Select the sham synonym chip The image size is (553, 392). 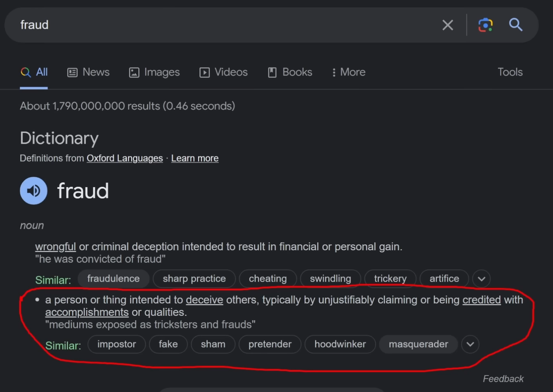[213, 344]
